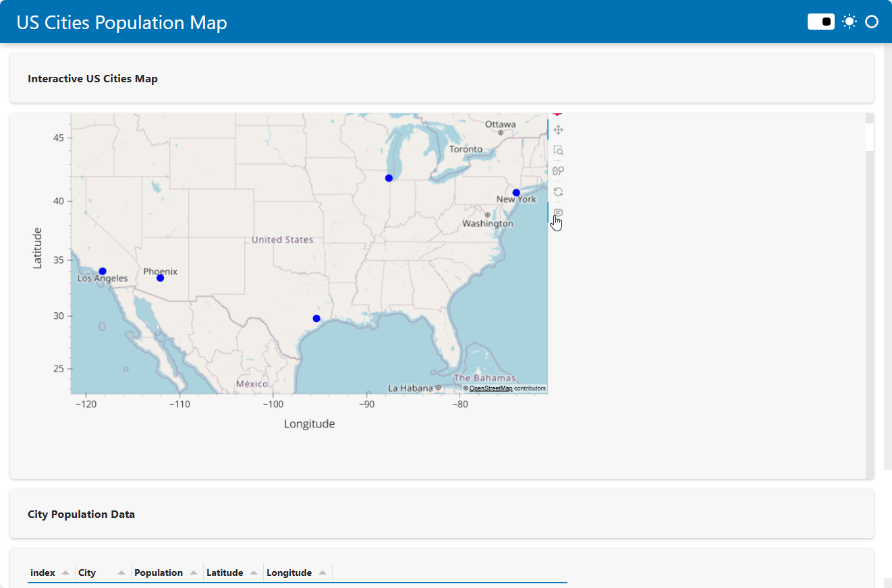Click the Los Angeles city point
Image resolution: width=892 pixels, height=588 pixels.
click(103, 271)
